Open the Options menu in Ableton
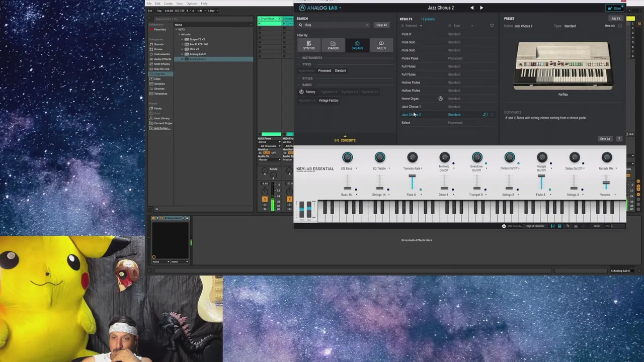This screenshot has height=362, width=644. point(192,4)
